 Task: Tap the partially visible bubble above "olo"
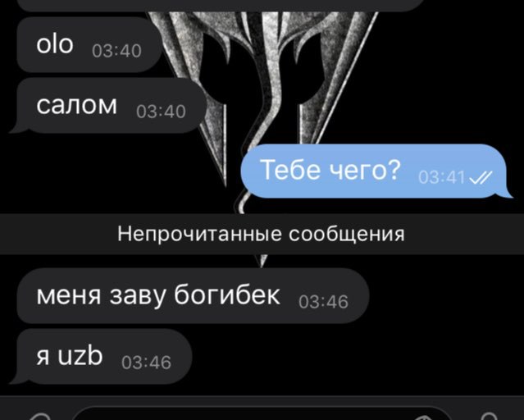[221, 6]
